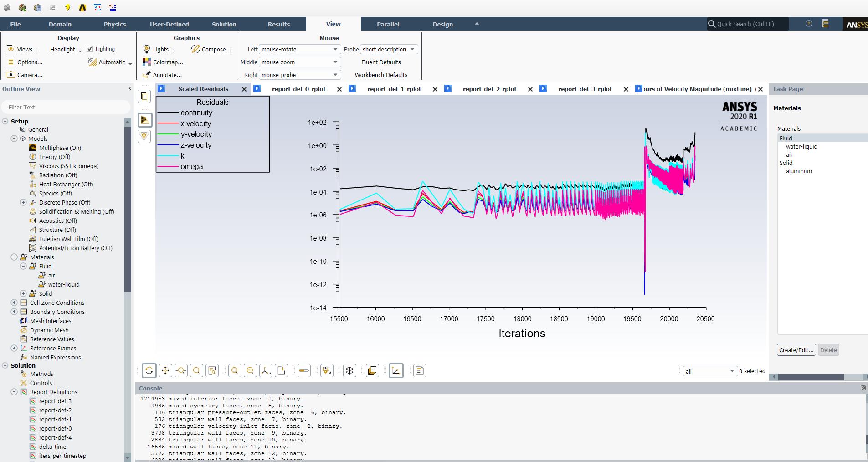
Task: Open the Lights dialog via bulb icon
Action: pyautogui.click(x=147, y=49)
